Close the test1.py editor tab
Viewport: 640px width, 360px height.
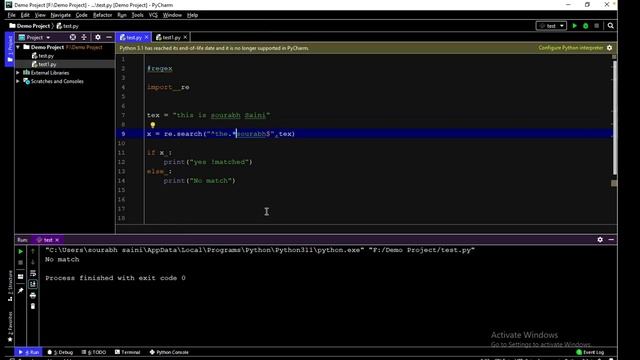[185, 37]
